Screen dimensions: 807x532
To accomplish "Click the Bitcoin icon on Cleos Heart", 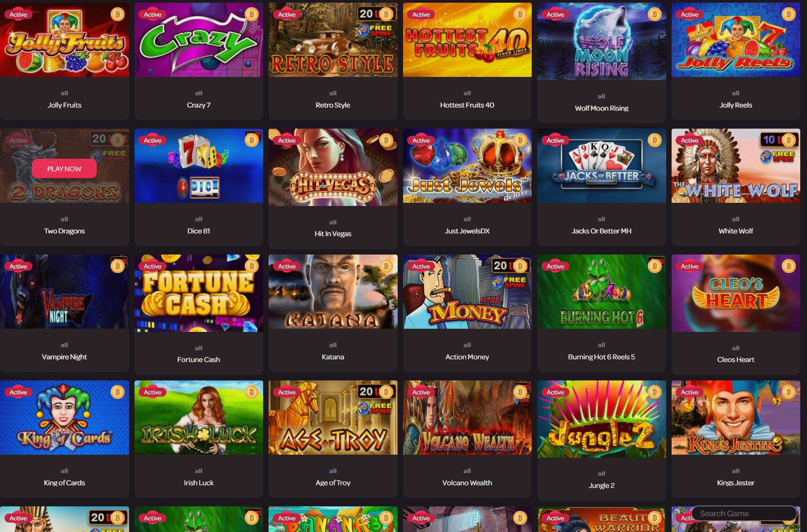I will [788, 266].
